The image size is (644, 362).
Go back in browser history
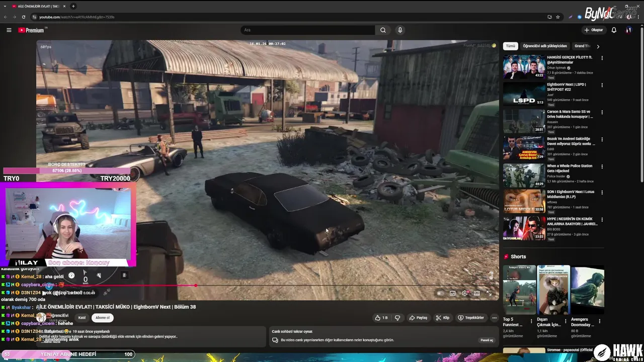[x=6, y=17]
